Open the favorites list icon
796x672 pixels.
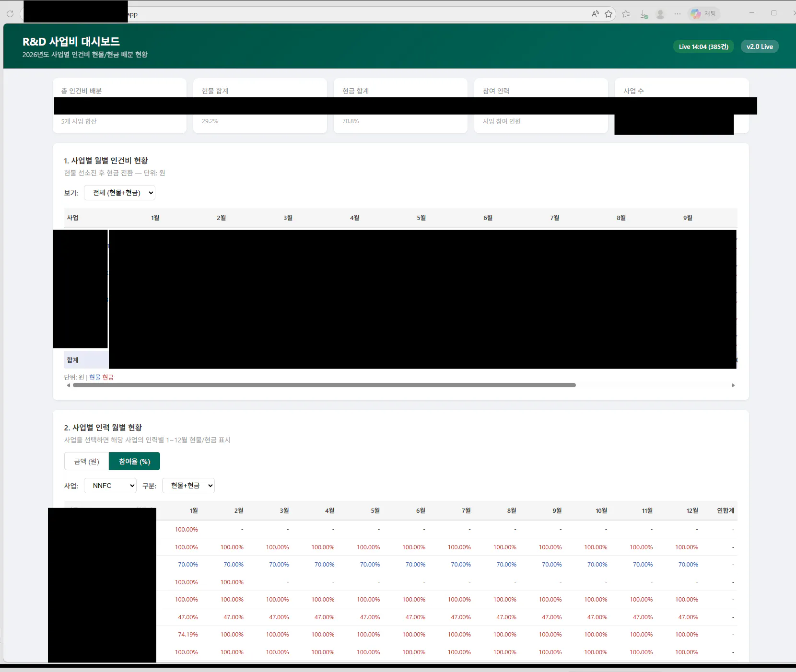tap(626, 14)
